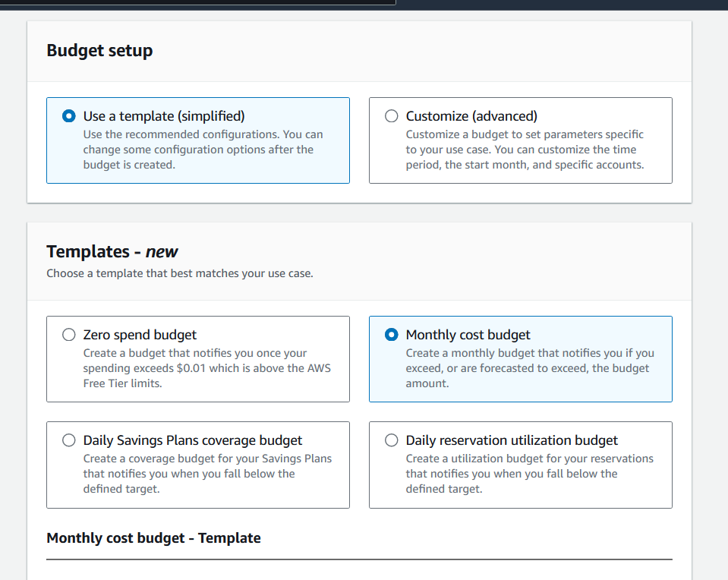Click the 'Monthly cost budget - Template' heading
Screen dimensions: 728x580
(153, 538)
